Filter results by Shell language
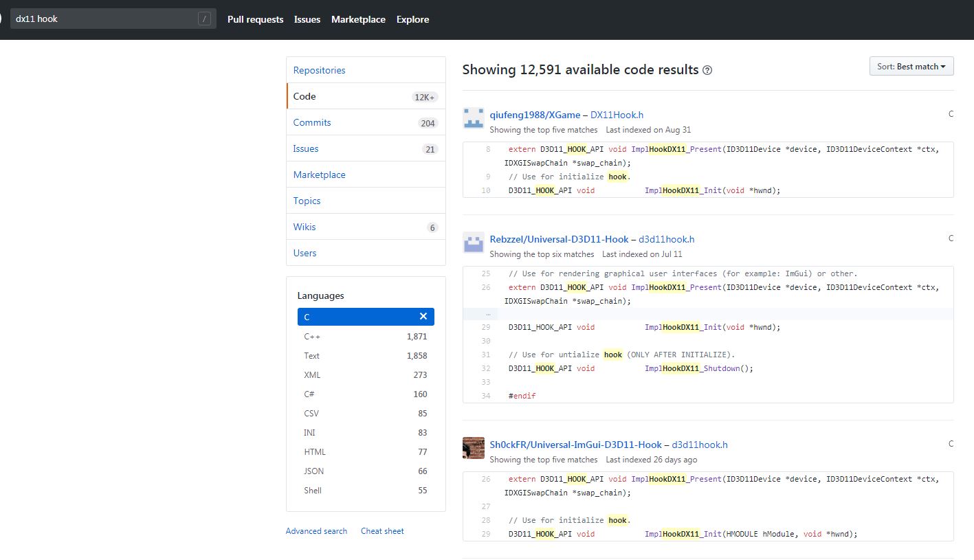 [x=366, y=491]
